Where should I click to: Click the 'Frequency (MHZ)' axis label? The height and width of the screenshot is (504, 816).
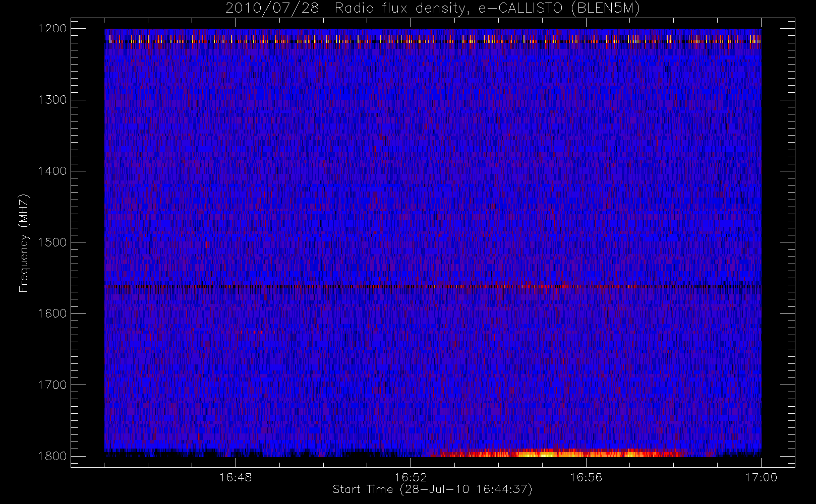(24, 243)
